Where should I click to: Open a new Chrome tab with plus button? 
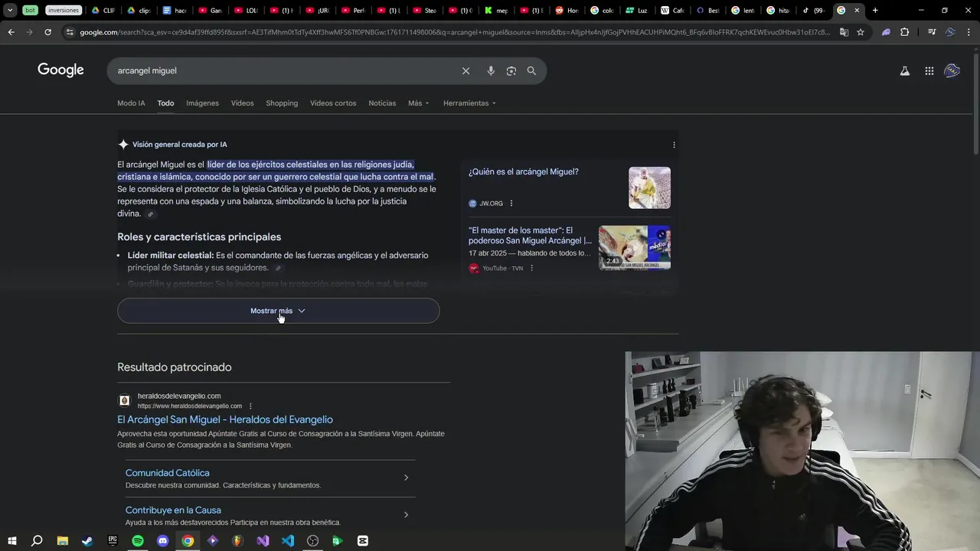[875, 10]
